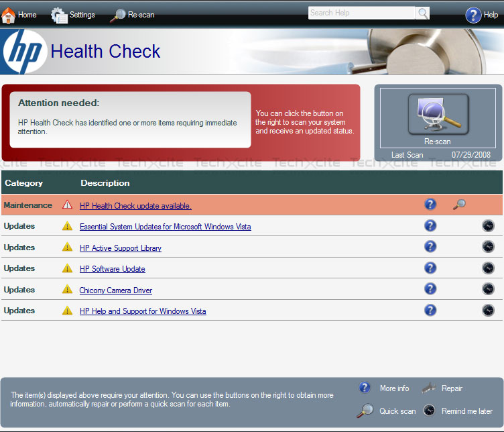The height and width of the screenshot is (432, 504).
Task: Click yellow warning icon beside HP Help and Support
Action: coord(67,311)
